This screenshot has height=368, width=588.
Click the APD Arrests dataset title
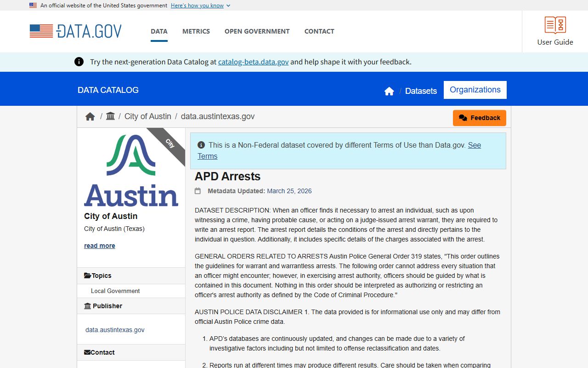(227, 176)
